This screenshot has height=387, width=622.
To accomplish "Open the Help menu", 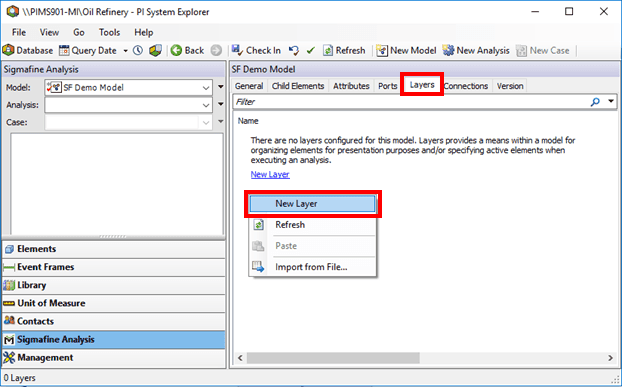I will tap(144, 32).
